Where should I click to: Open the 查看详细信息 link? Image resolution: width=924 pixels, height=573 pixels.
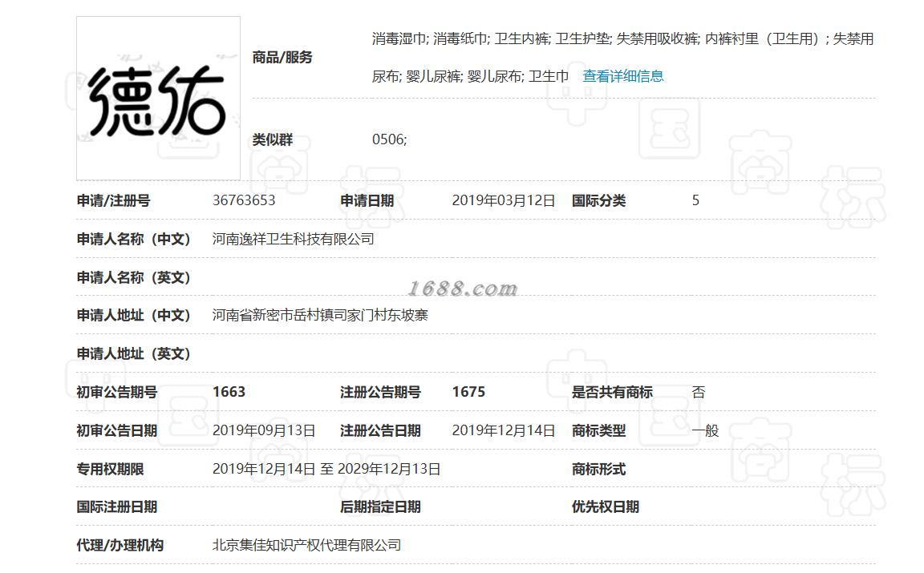point(623,77)
